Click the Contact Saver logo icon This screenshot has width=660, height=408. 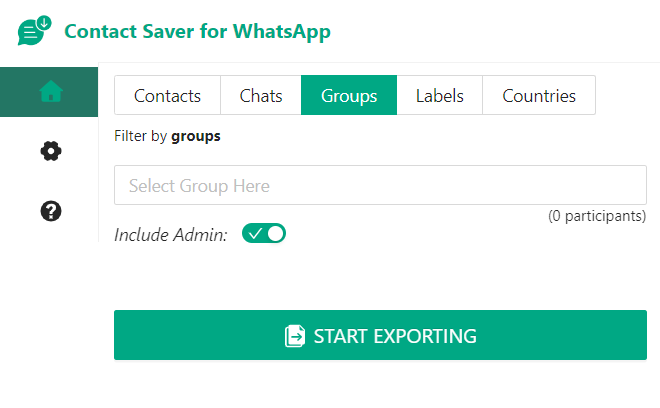(34, 31)
